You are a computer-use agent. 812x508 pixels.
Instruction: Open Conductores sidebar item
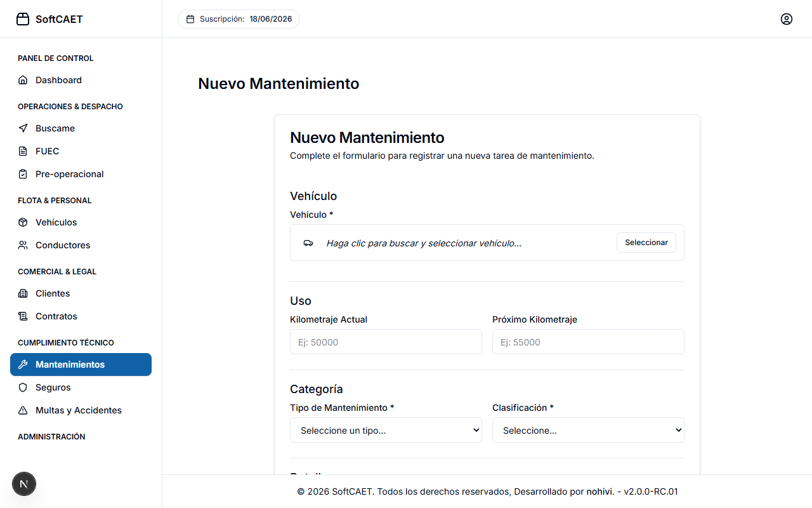coord(81,245)
